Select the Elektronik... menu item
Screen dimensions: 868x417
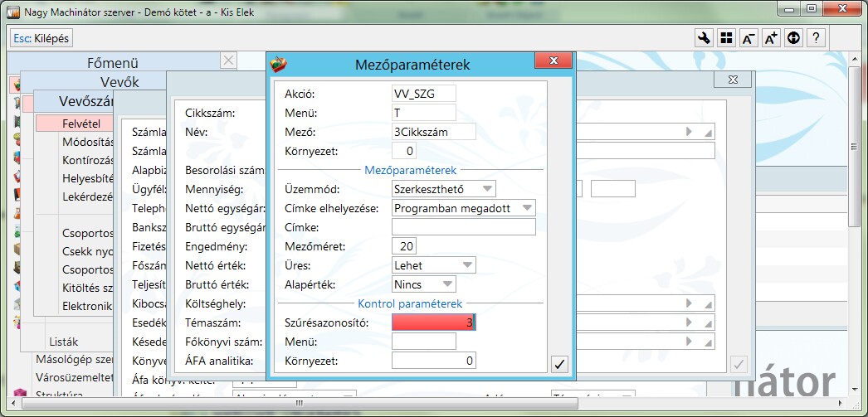pos(87,306)
